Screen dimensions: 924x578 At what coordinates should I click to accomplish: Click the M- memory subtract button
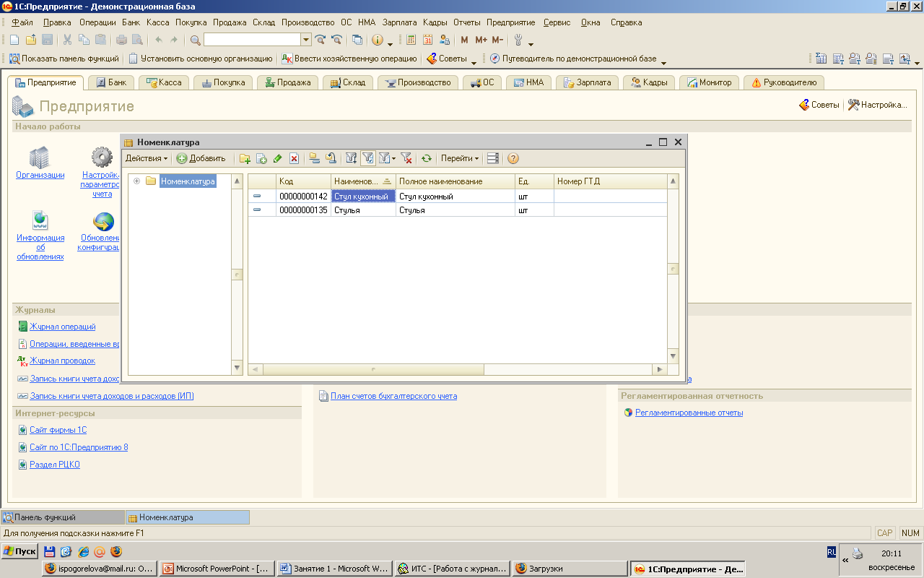(x=497, y=40)
